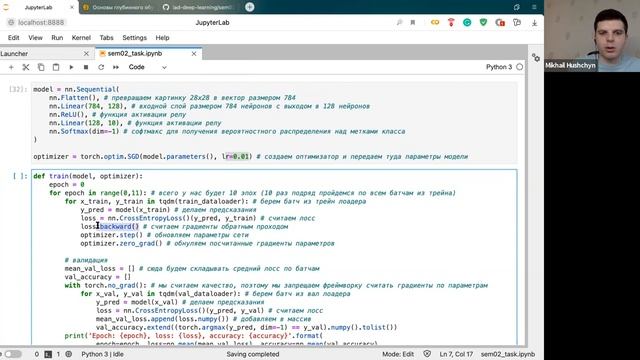Select the sem02_task.ipynb notebook tab
Viewport: 640px width, 360px height.
coord(135,53)
